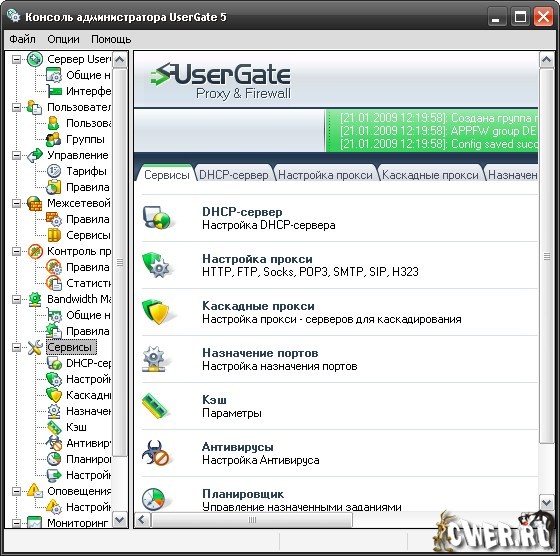The height and width of the screenshot is (556, 560).
Task: Open the Назначение портов heading link
Action: click(260, 353)
